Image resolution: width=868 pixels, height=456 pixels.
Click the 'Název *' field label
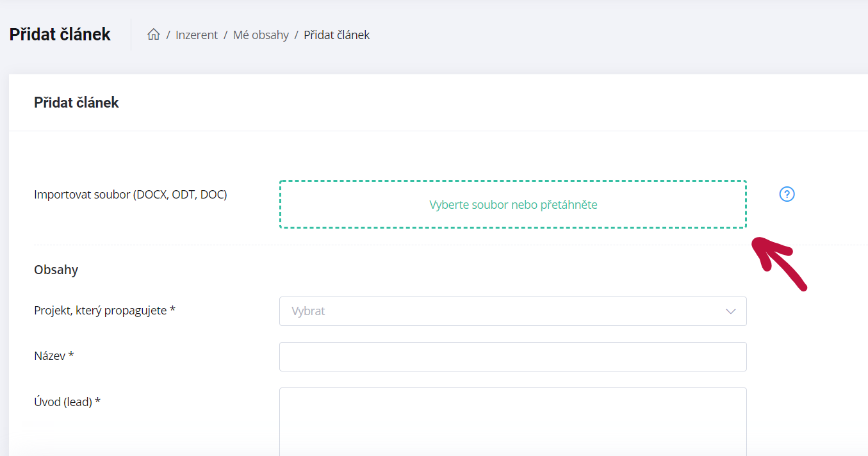point(54,355)
